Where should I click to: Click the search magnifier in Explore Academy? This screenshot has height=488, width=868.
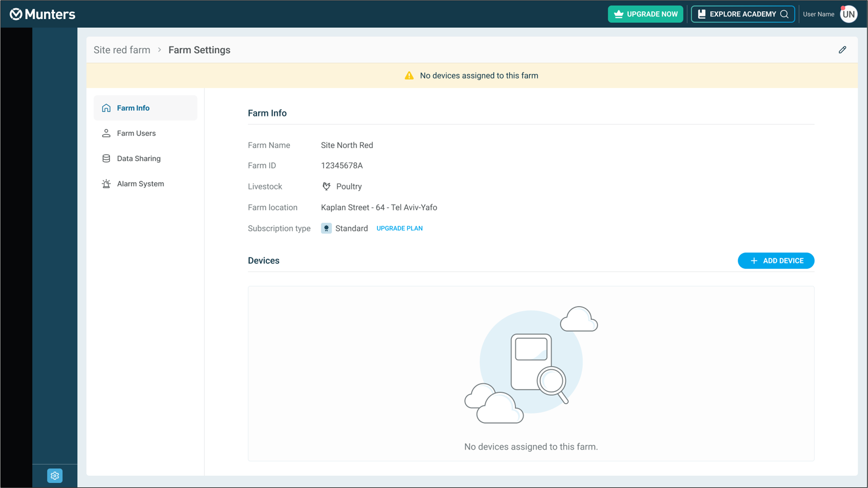point(785,14)
